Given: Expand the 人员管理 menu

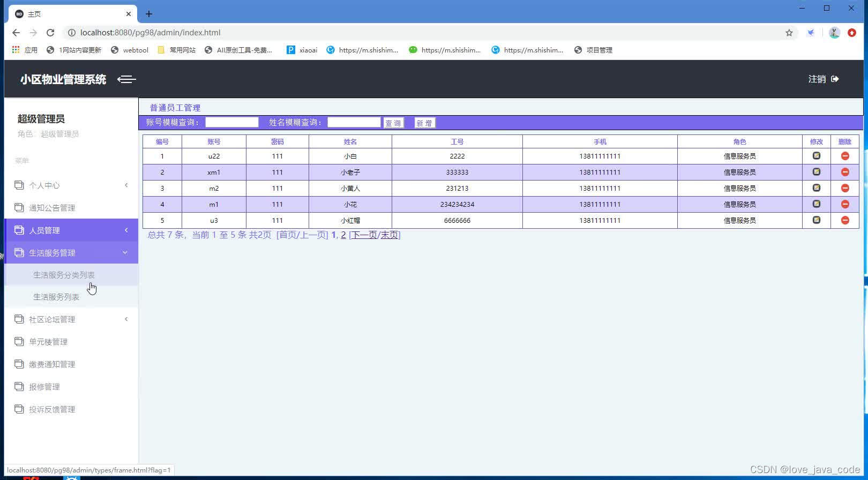Looking at the screenshot, I should [x=71, y=230].
